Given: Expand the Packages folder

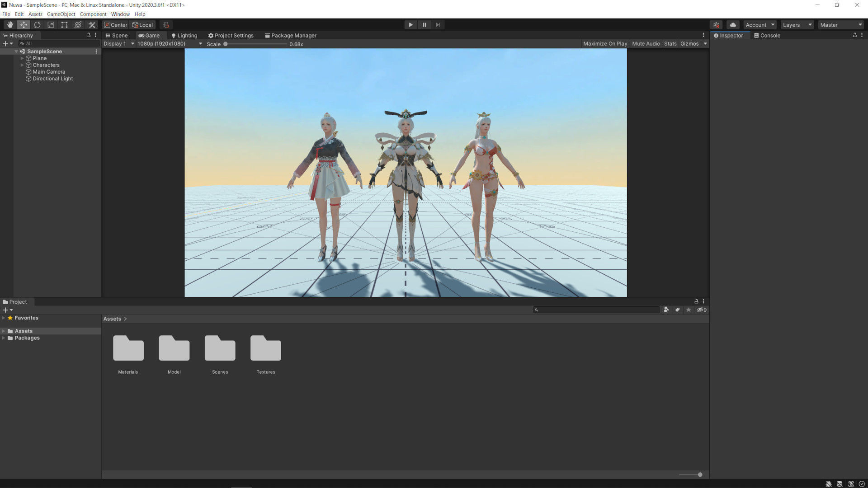Looking at the screenshot, I should tap(3, 338).
